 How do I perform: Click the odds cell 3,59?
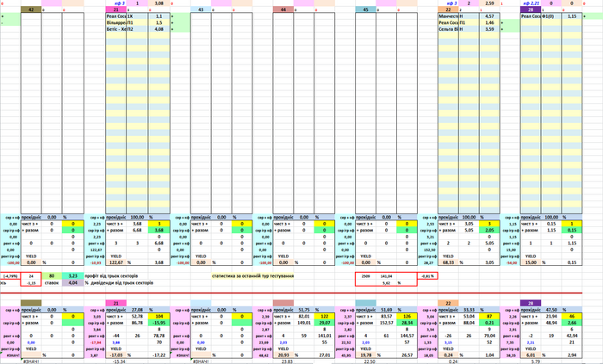coord(489,29)
